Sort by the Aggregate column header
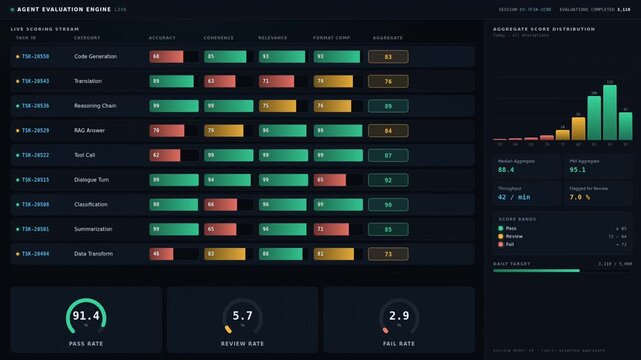This screenshot has height=360, width=641. click(388, 38)
